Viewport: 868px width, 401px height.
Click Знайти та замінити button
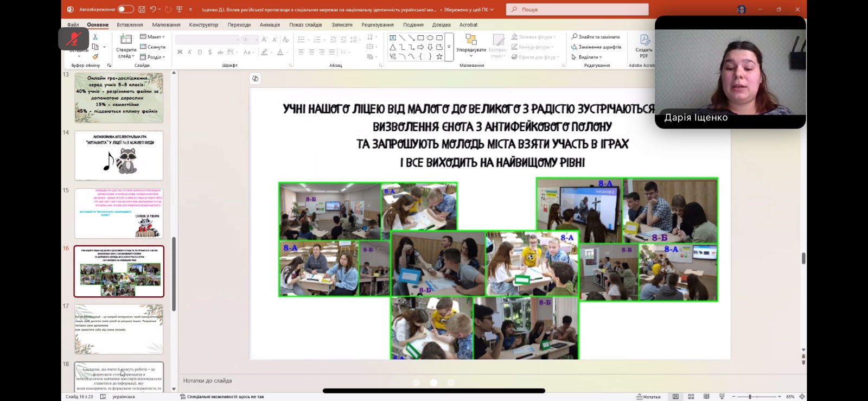tap(596, 37)
